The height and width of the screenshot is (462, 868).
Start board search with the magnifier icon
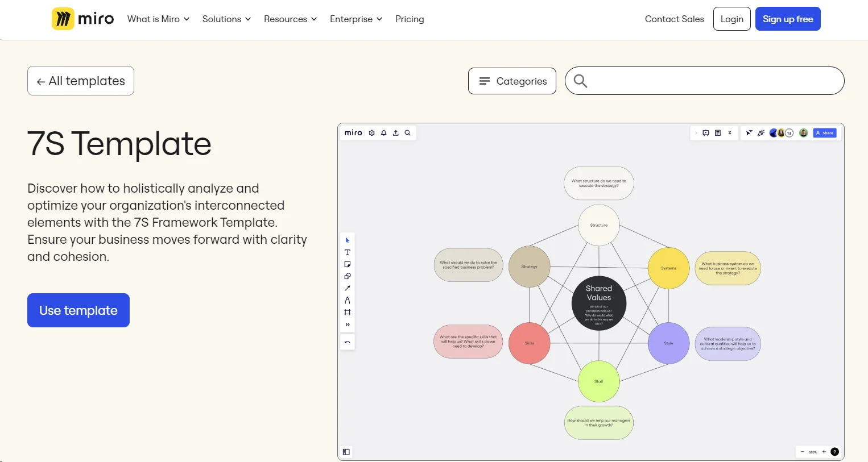(x=407, y=132)
